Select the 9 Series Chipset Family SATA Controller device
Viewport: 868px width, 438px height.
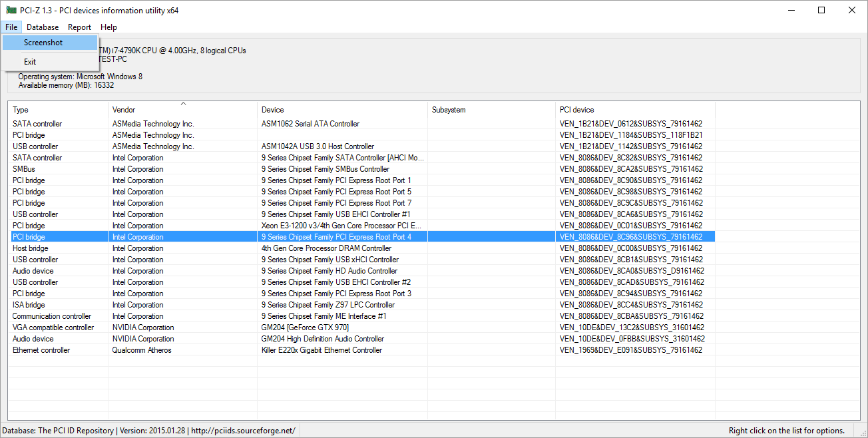pos(343,158)
